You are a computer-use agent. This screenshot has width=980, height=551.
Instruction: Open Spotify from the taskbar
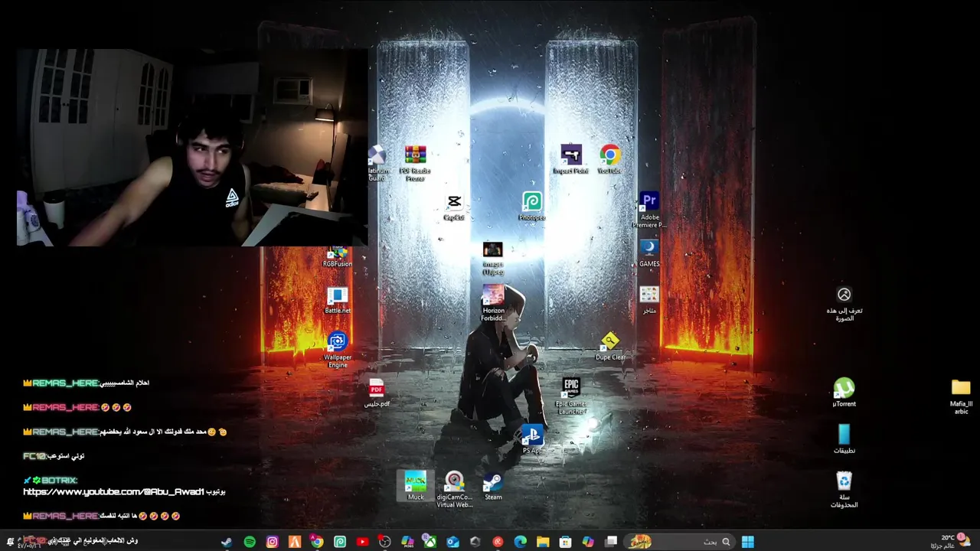coord(250,542)
